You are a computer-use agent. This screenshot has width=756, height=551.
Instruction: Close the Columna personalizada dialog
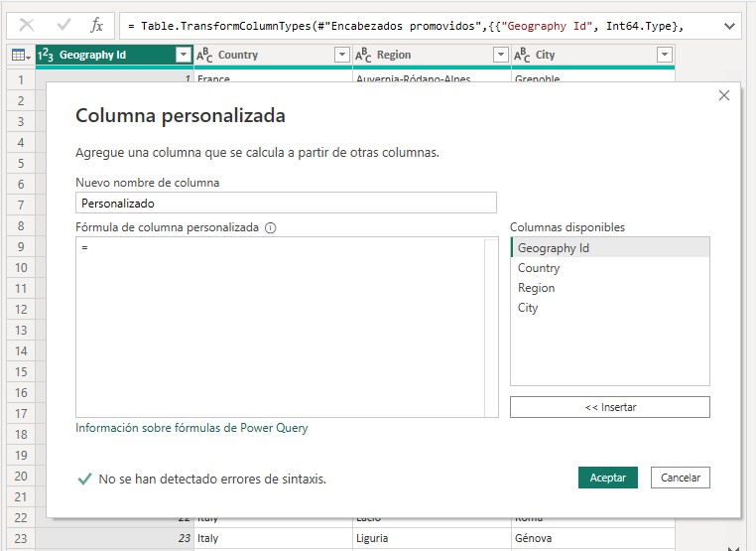pyautogui.click(x=723, y=95)
